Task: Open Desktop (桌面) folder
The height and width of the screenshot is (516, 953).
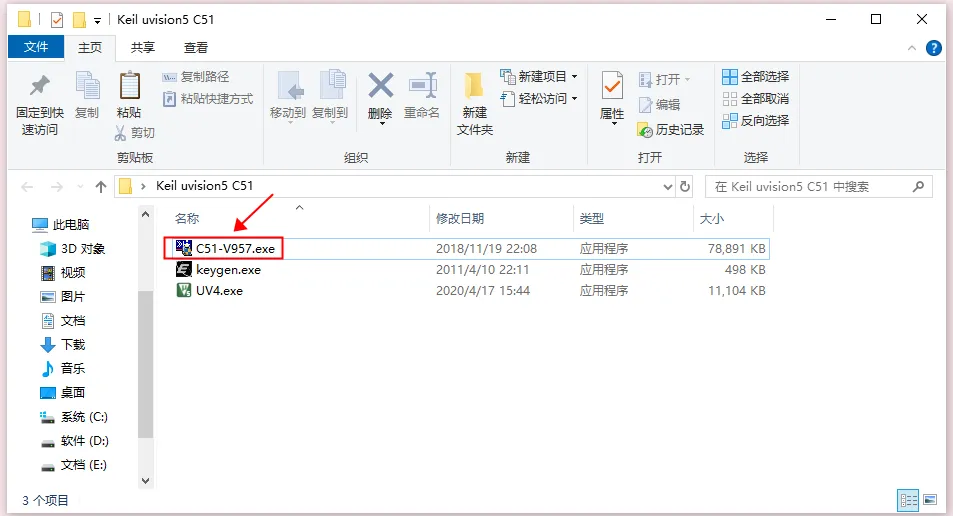Action: [x=63, y=393]
